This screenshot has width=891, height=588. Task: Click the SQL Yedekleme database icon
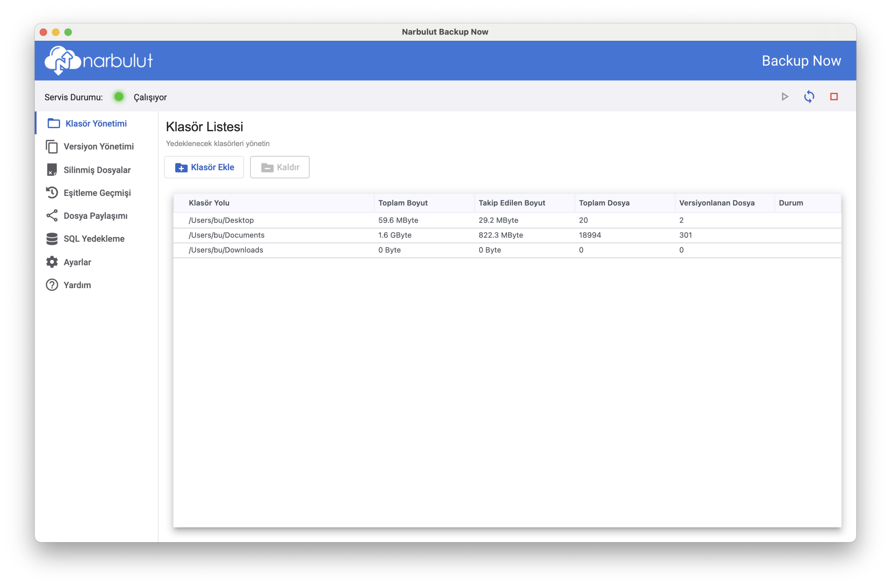coord(52,239)
